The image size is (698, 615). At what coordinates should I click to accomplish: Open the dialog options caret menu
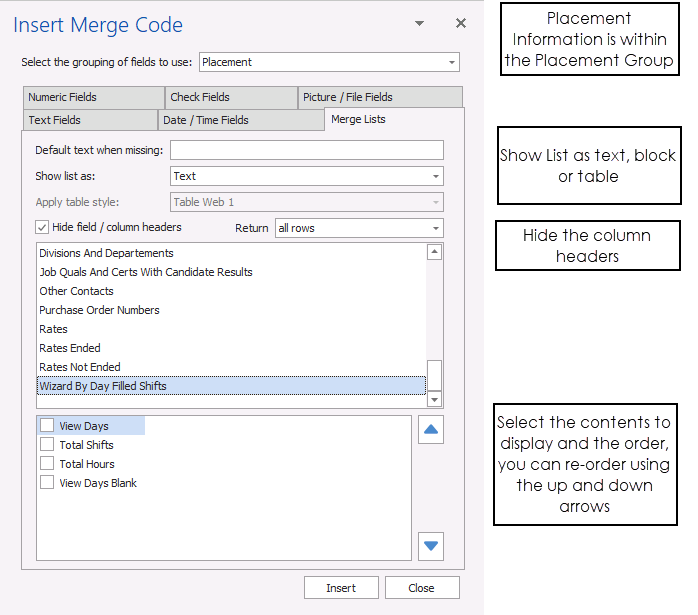point(420,23)
